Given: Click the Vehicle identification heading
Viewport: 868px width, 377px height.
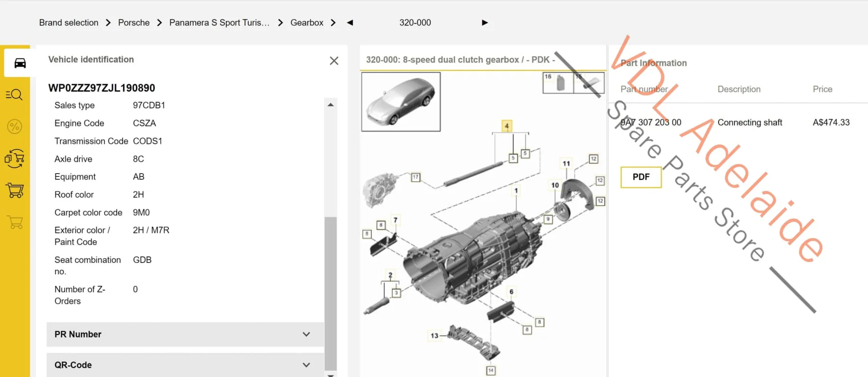Looking at the screenshot, I should coord(91,59).
